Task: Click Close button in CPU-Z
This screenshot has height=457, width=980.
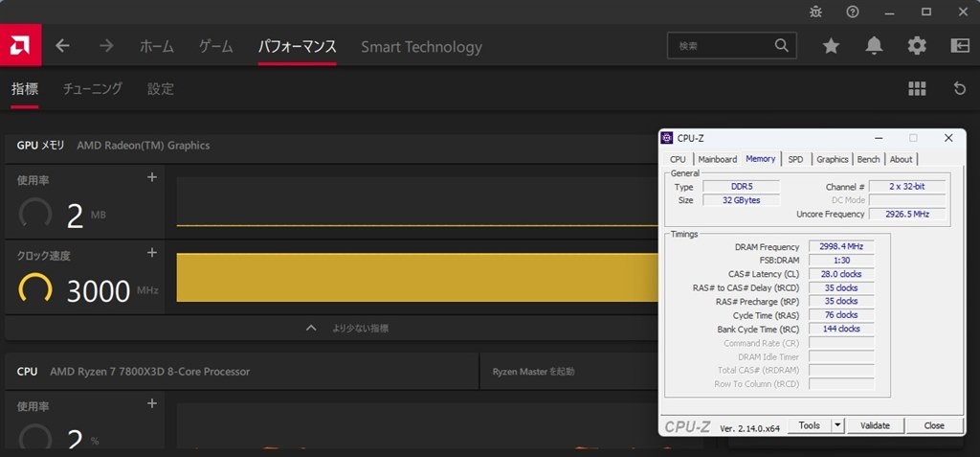Action: click(934, 425)
